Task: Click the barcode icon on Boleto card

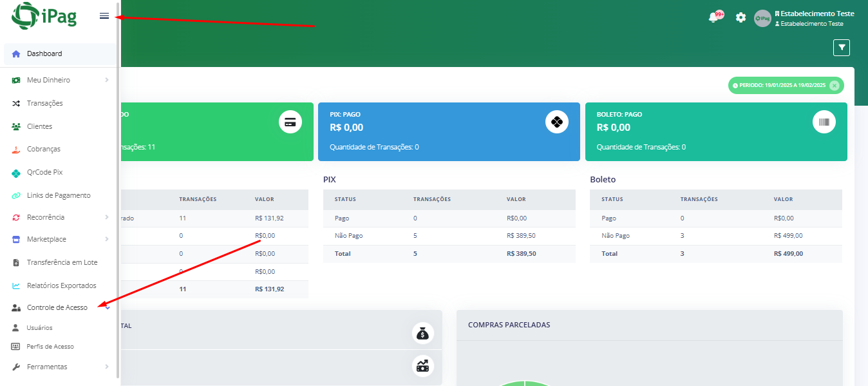Action: tap(824, 122)
